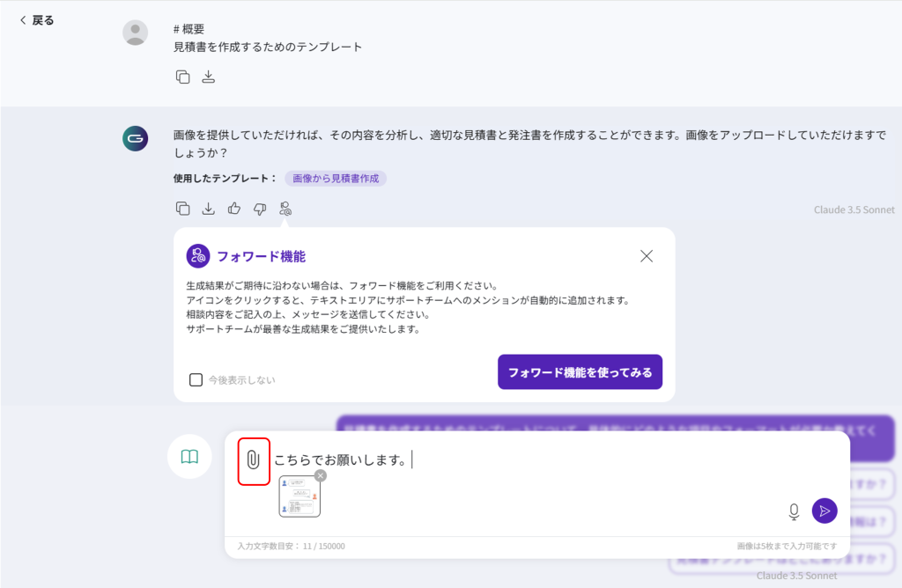
Task: Remove the attached image thumbnail
Action: [x=321, y=475]
